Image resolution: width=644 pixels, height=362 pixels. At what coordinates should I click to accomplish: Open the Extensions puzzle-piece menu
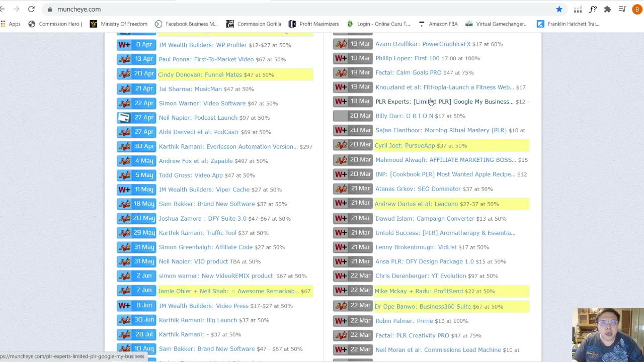pyautogui.click(x=607, y=9)
